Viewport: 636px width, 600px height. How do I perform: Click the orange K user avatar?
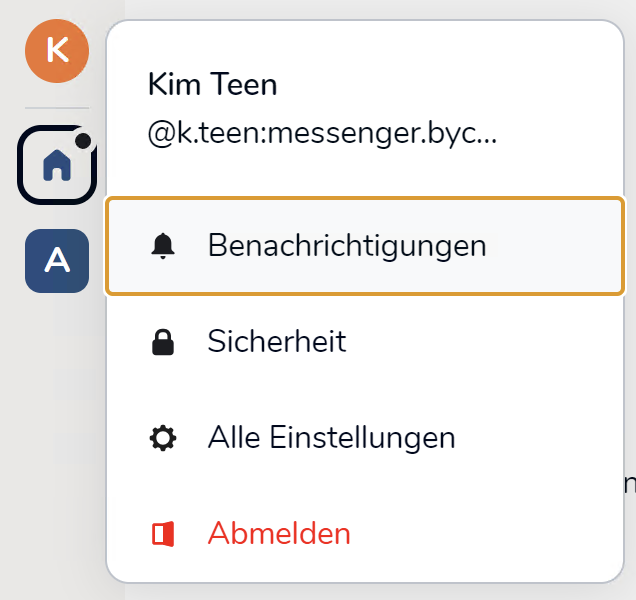pos(57,51)
